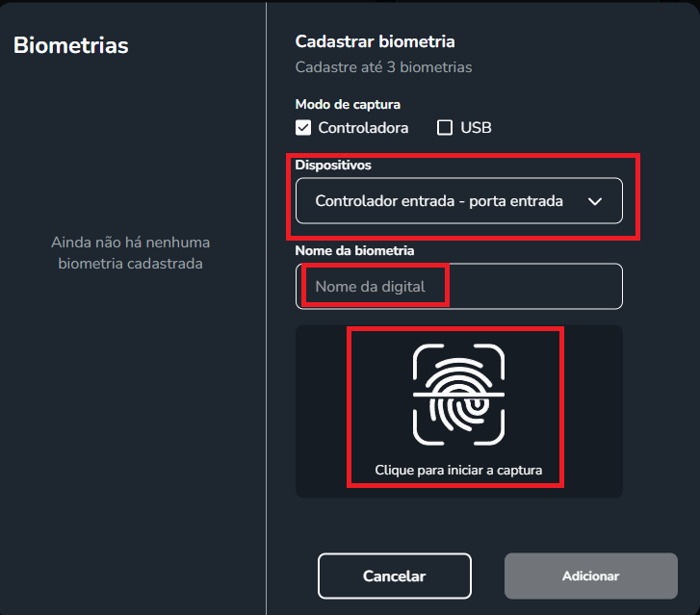The width and height of the screenshot is (700, 615).
Task: Open the Dispositivos dropdown list
Action: coord(459,201)
